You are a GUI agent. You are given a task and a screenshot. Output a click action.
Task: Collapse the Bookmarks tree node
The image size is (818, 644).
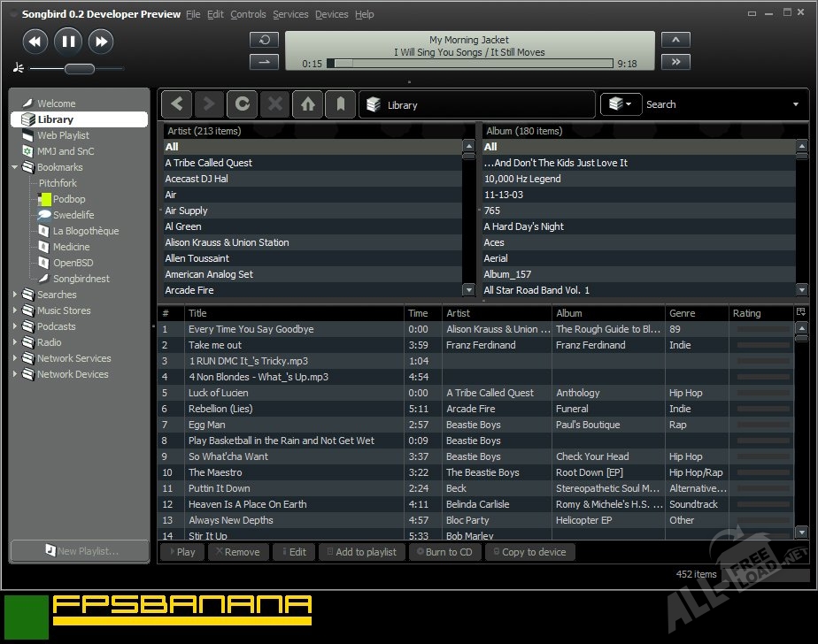15,167
